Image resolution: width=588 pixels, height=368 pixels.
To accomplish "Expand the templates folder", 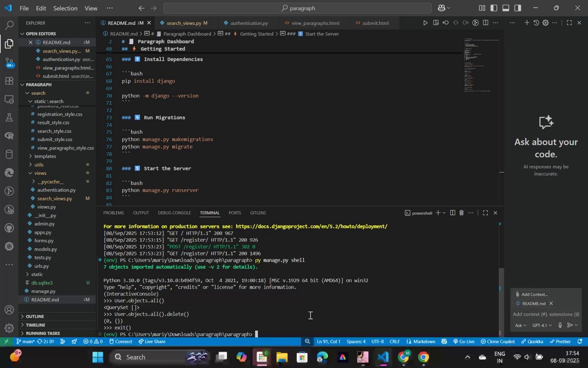I will pos(45,156).
